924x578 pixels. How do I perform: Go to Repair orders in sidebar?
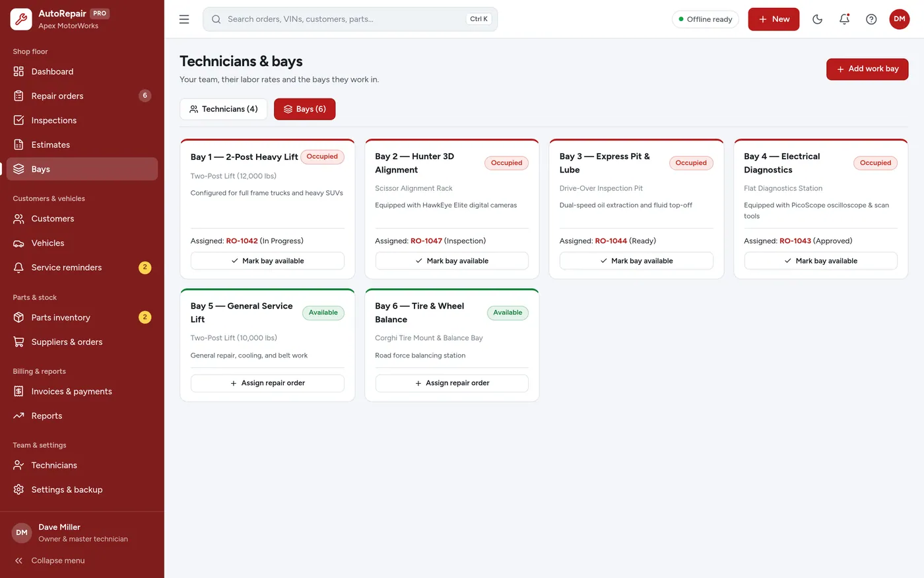point(82,96)
